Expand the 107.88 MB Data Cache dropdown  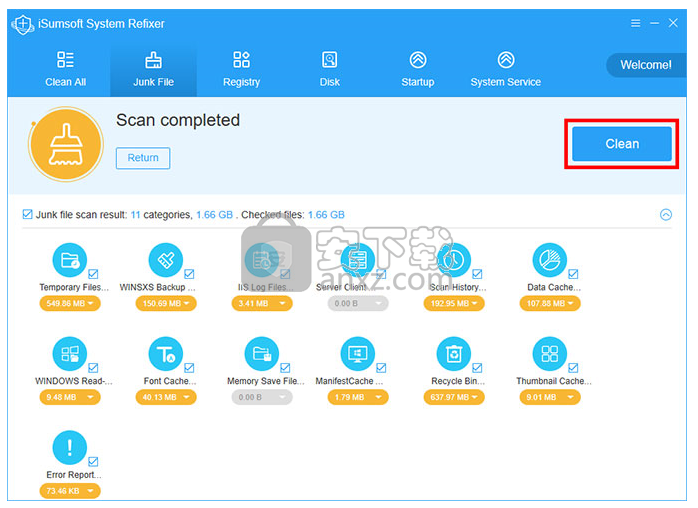pyautogui.click(x=550, y=304)
